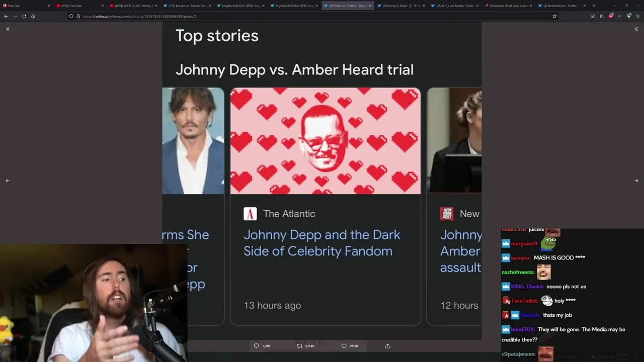Click the browser back arrow

pos(6,16)
